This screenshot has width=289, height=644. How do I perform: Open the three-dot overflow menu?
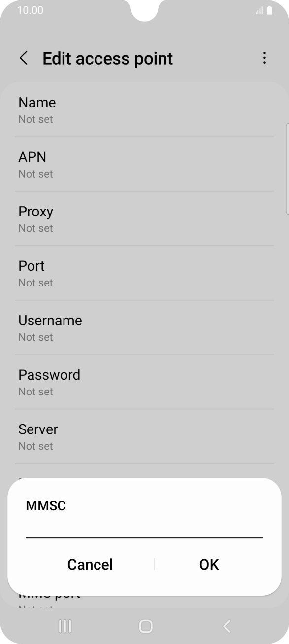click(x=264, y=58)
